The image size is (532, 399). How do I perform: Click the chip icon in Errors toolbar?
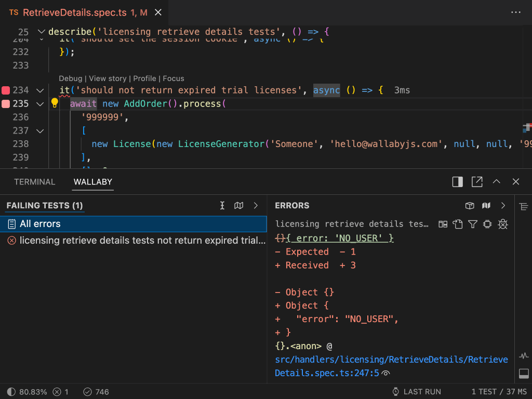487,224
